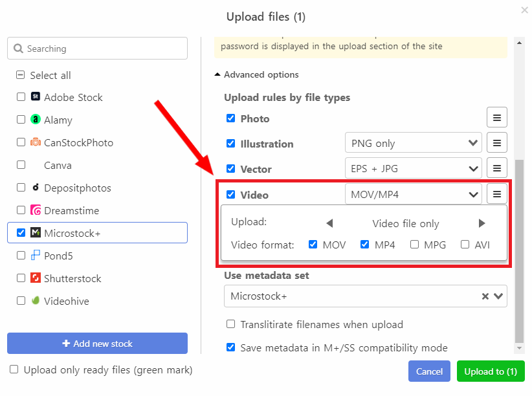The width and height of the screenshot is (532, 396).
Task: Check the Shutterstock checkbox
Action: (x=21, y=278)
